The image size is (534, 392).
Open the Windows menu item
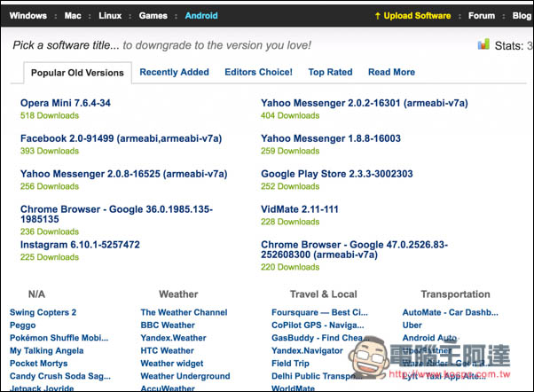[28, 16]
